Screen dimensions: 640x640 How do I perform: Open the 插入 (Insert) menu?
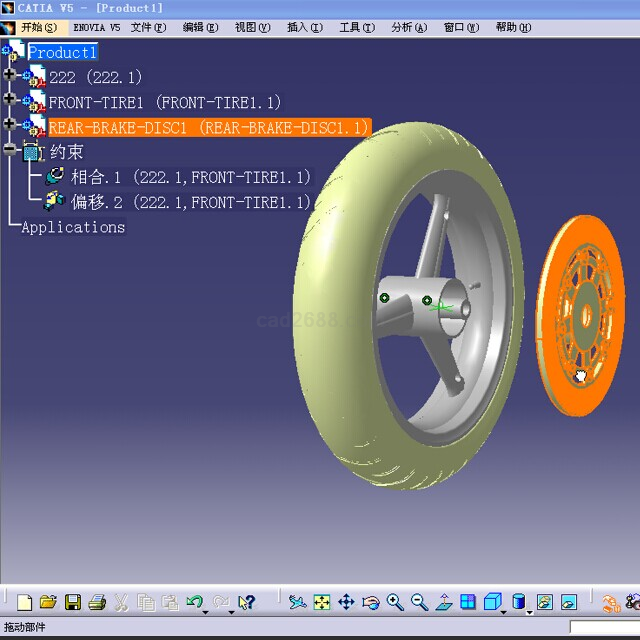[x=304, y=28]
